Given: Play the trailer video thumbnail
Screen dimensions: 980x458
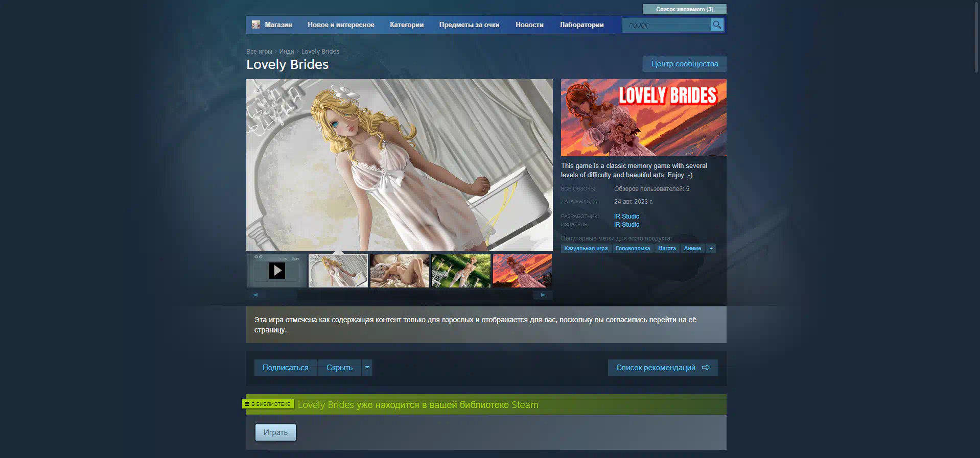Looking at the screenshot, I should click(277, 271).
